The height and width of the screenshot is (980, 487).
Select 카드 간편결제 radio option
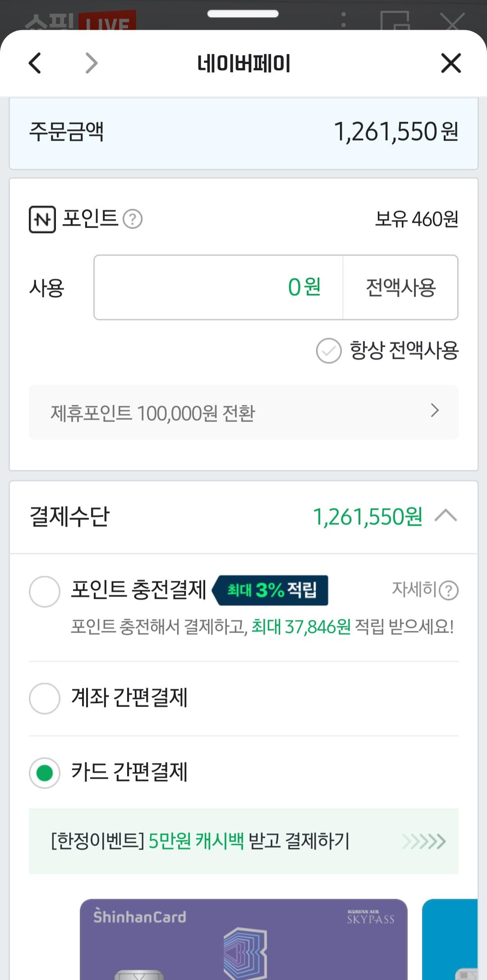(45, 773)
